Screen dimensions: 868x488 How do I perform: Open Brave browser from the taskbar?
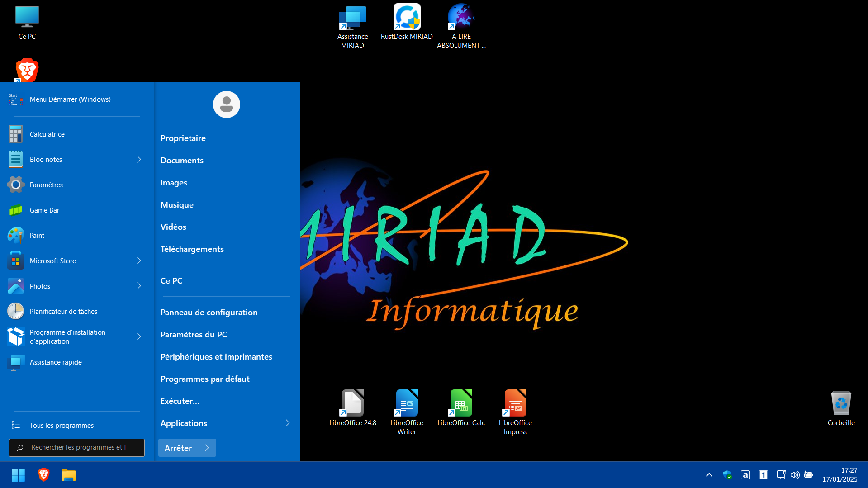point(43,475)
